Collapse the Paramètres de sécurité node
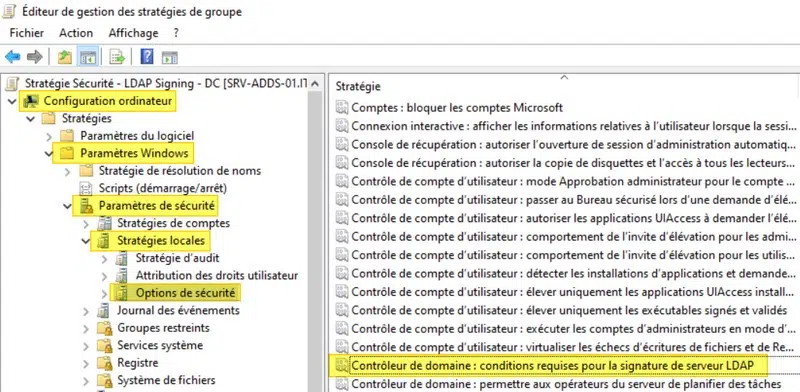The image size is (800, 392). 67,206
